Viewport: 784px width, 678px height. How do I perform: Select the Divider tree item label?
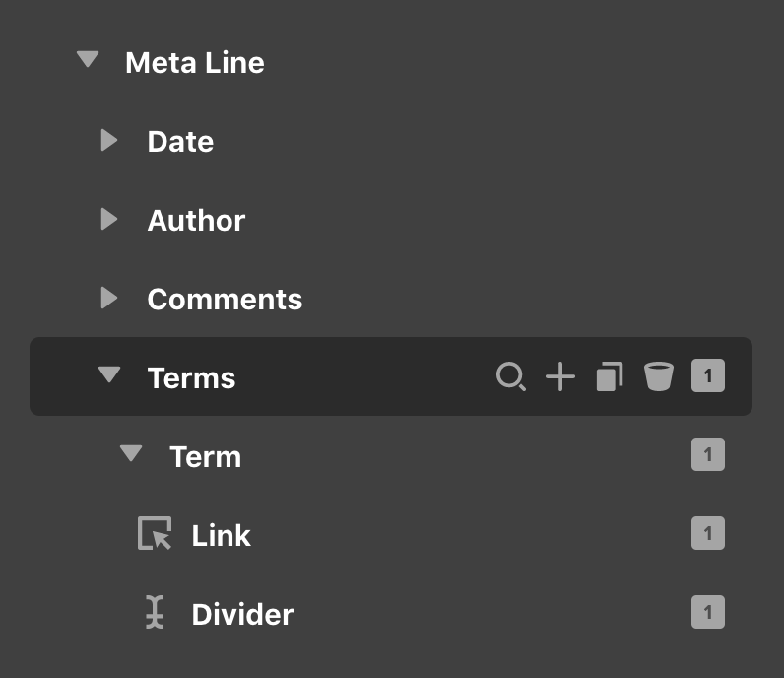click(242, 614)
